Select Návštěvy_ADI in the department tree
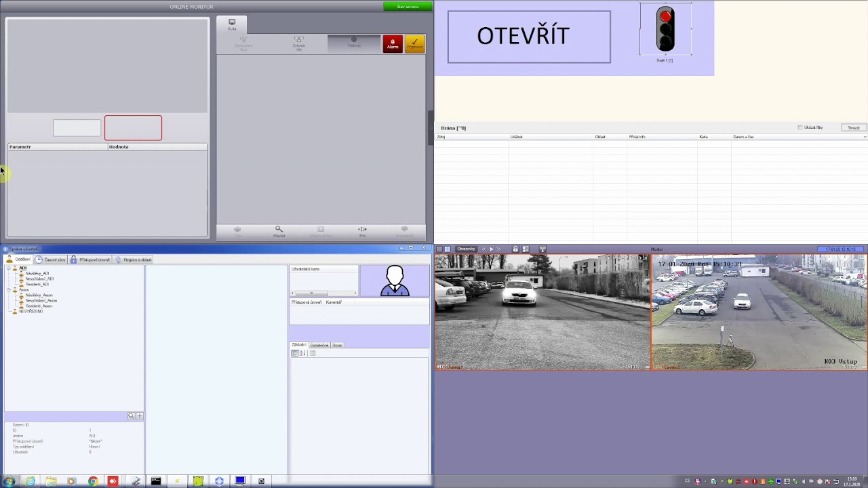 pos(37,273)
